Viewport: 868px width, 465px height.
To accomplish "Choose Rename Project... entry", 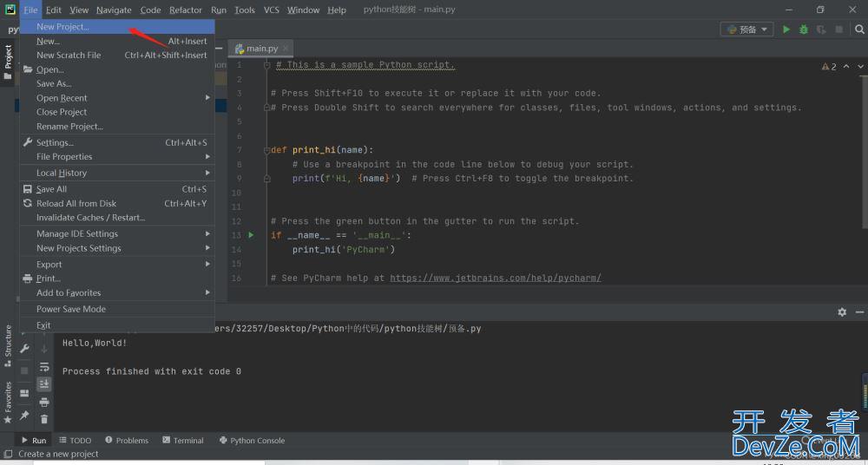I will pyautogui.click(x=117, y=126).
